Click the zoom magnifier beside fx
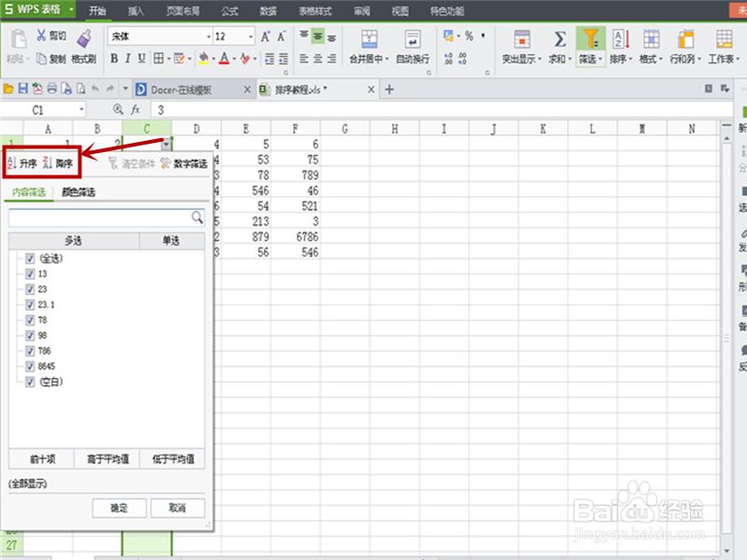Image resolution: width=747 pixels, height=560 pixels. [x=118, y=109]
